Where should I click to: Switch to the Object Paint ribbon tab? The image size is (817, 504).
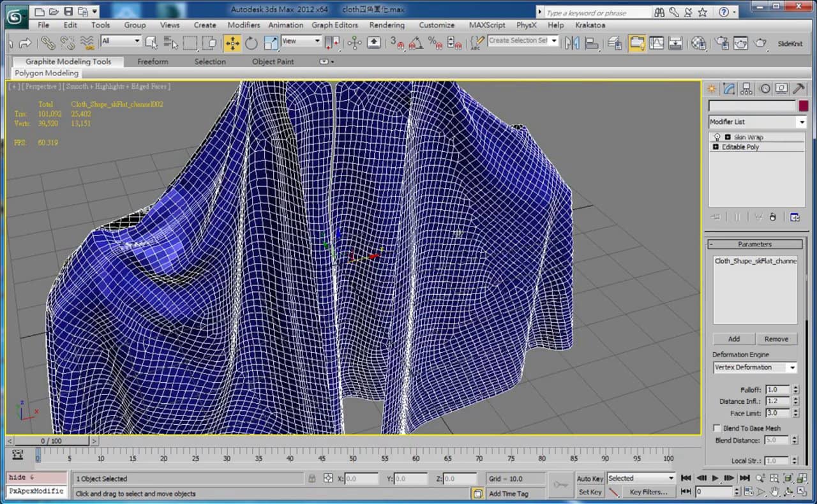273,62
